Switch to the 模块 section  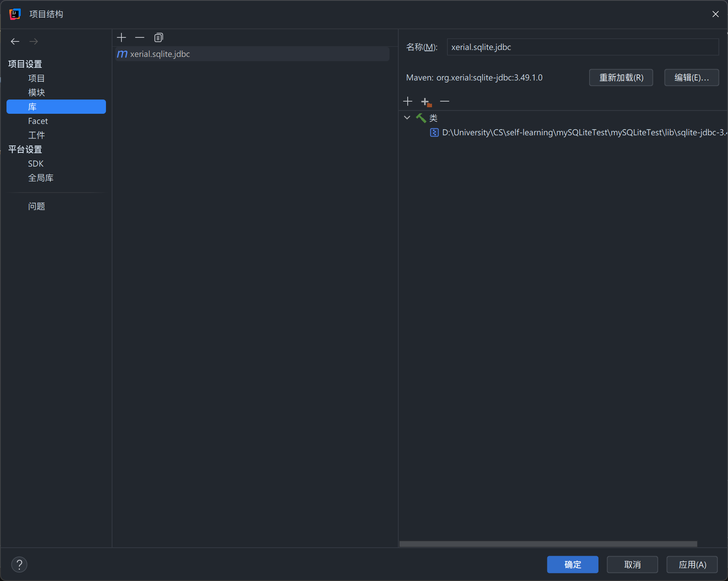click(x=36, y=93)
